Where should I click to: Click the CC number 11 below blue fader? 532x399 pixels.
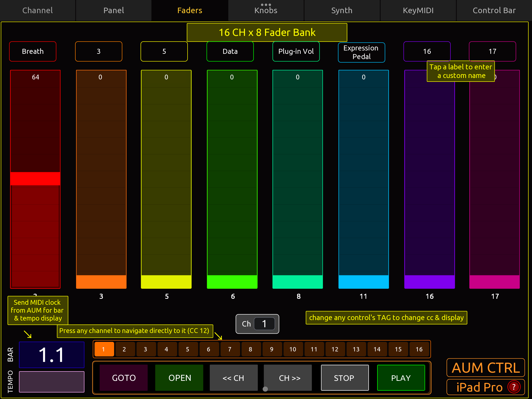tap(363, 296)
